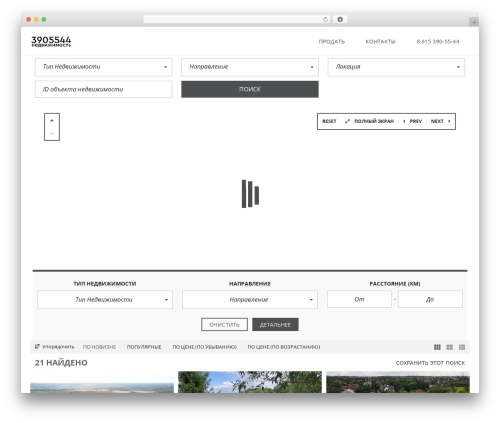
Task: Go to Prev map item
Action: click(x=412, y=121)
